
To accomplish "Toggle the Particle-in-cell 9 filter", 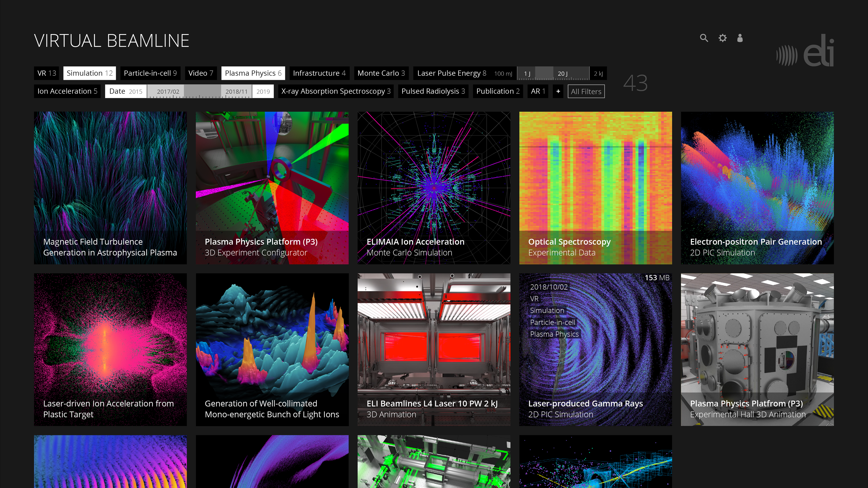I will [150, 73].
